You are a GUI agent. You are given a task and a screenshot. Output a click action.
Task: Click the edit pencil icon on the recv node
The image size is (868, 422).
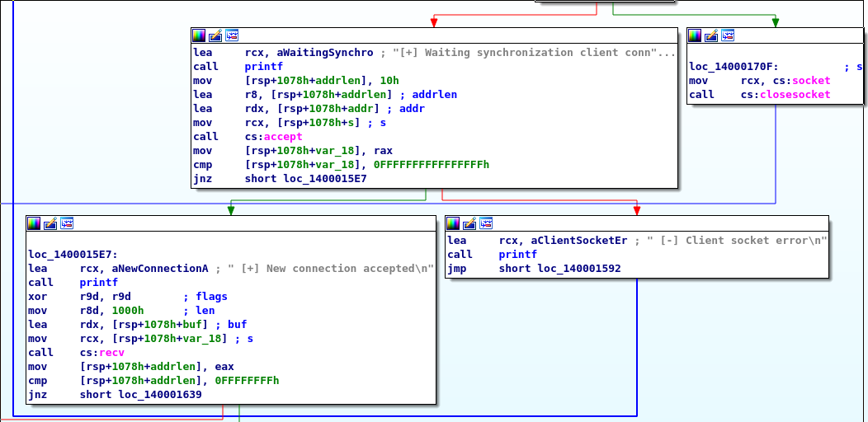tap(50, 223)
